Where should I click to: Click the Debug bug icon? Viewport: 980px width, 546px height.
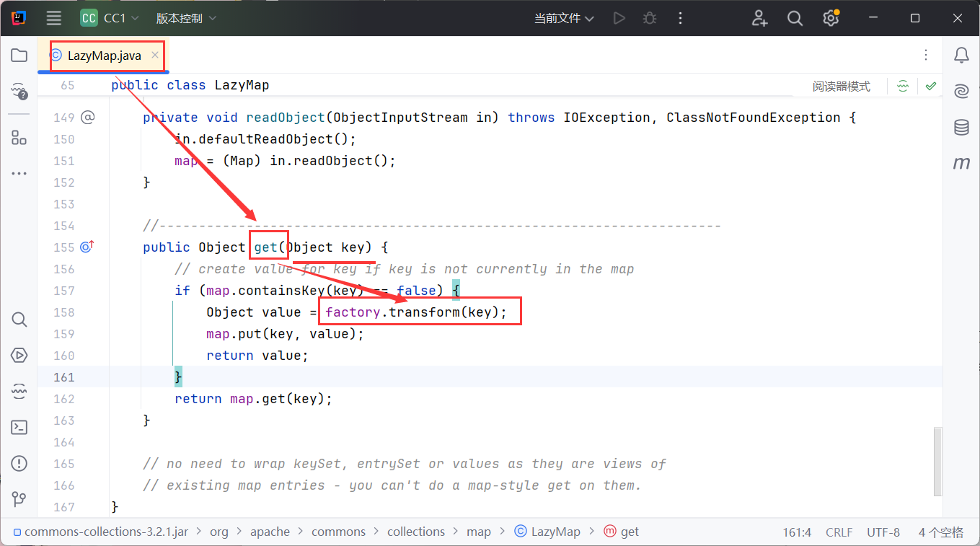pyautogui.click(x=650, y=18)
